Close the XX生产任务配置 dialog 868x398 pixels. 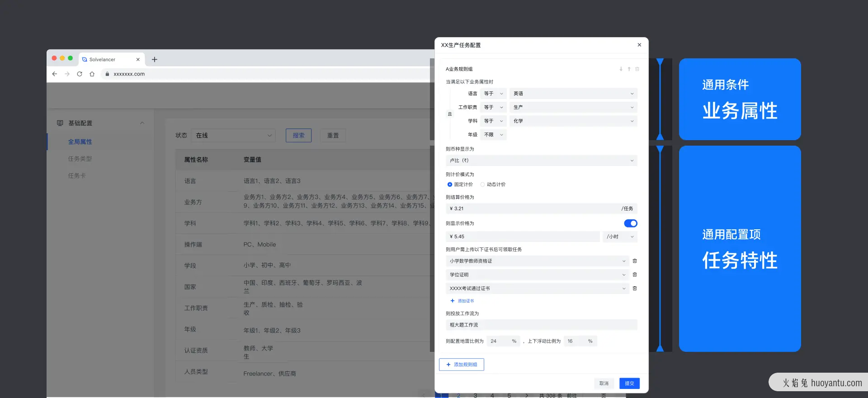click(x=639, y=45)
